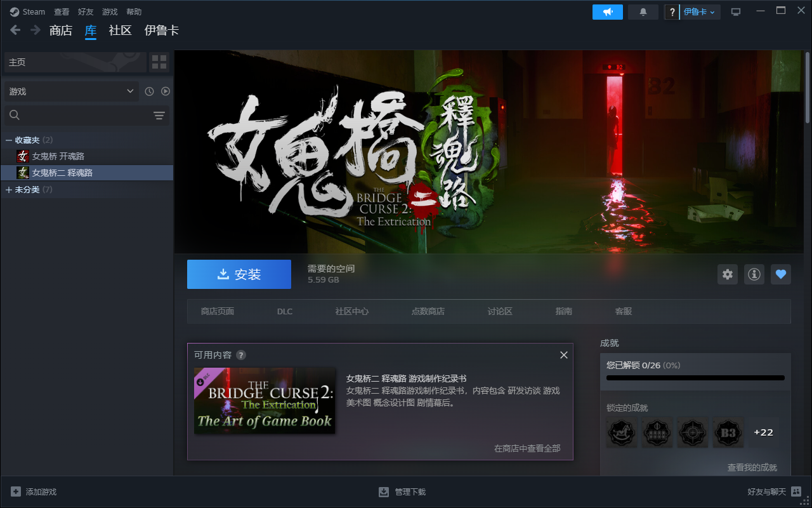Show game info icon
Image resolution: width=812 pixels, height=508 pixels.
[754, 274]
